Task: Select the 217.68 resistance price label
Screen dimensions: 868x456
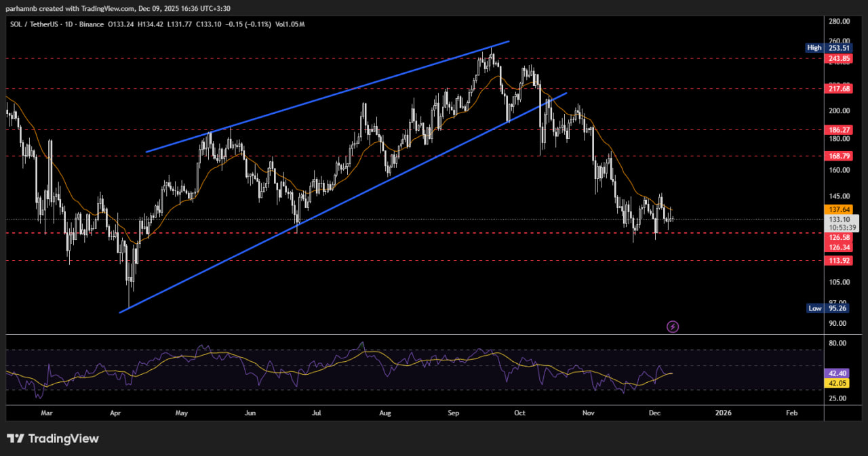Action: [839, 89]
